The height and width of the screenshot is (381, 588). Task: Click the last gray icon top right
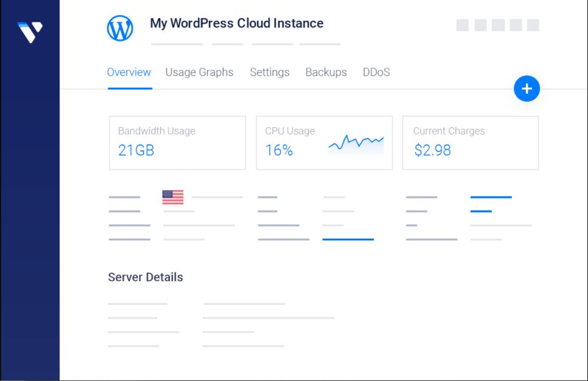[x=533, y=25]
